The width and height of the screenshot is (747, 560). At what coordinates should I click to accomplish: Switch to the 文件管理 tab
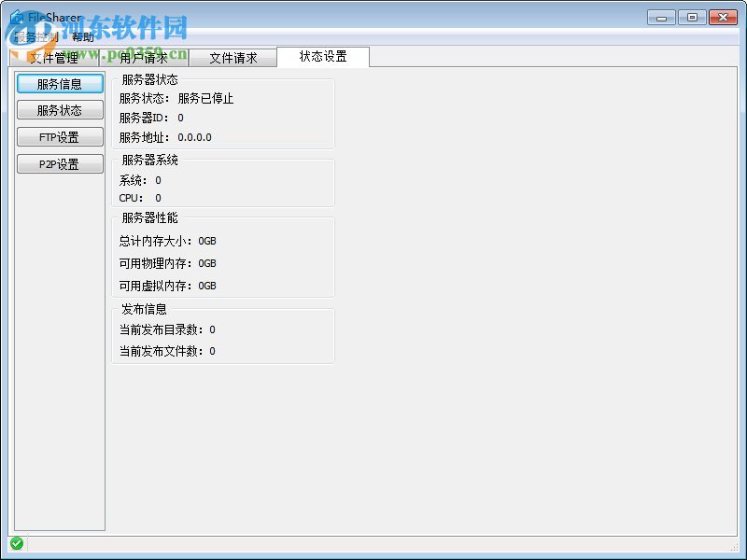(x=52, y=57)
